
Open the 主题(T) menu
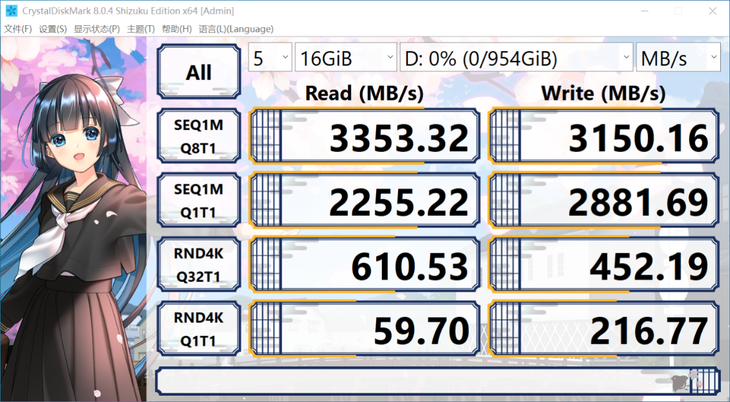click(x=141, y=29)
